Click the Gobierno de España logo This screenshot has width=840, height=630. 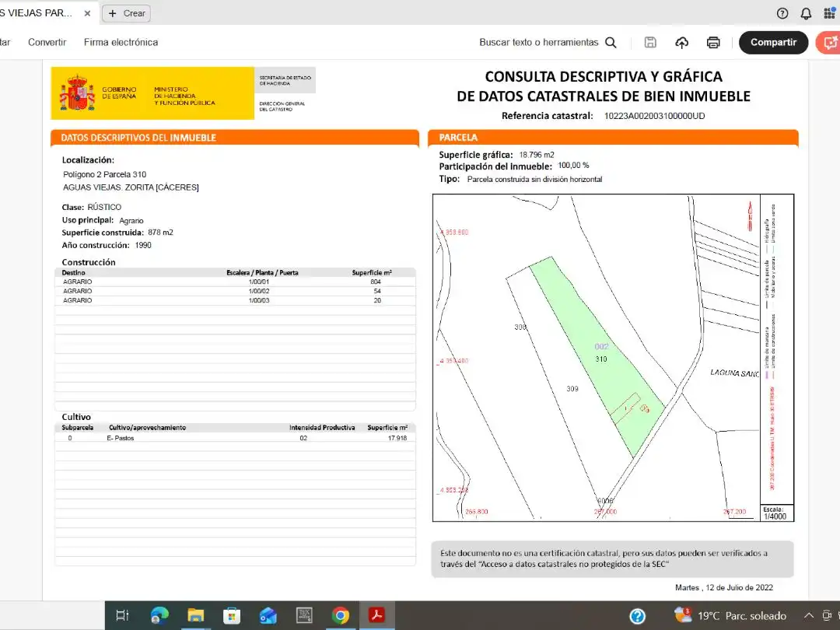[152, 93]
